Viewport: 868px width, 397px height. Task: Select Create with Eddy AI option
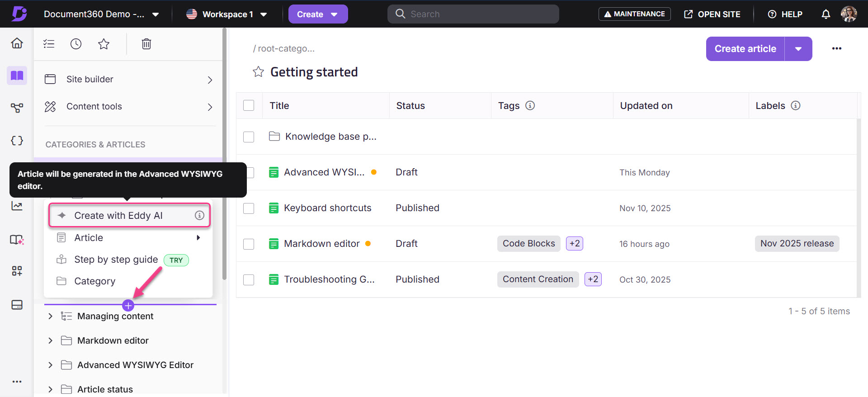pos(118,215)
